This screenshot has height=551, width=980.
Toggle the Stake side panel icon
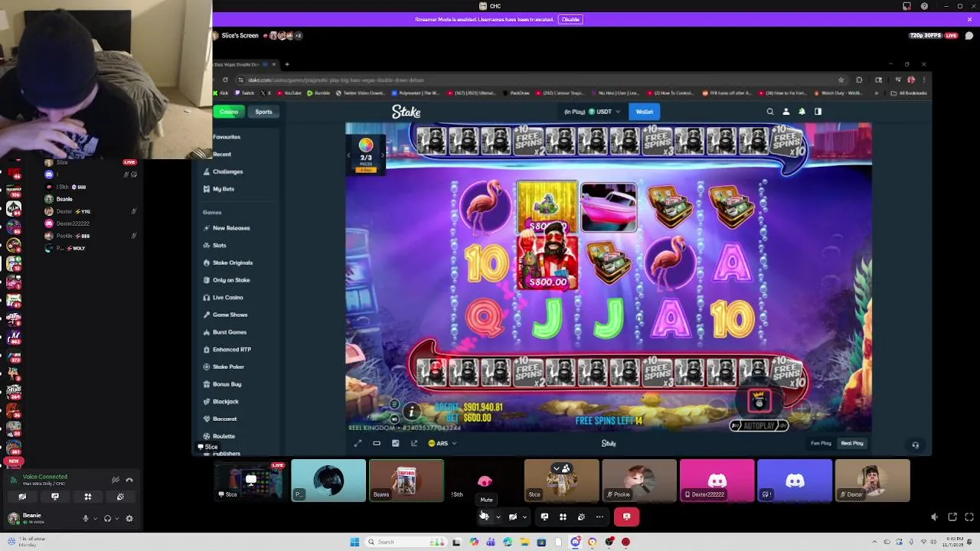(818, 112)
